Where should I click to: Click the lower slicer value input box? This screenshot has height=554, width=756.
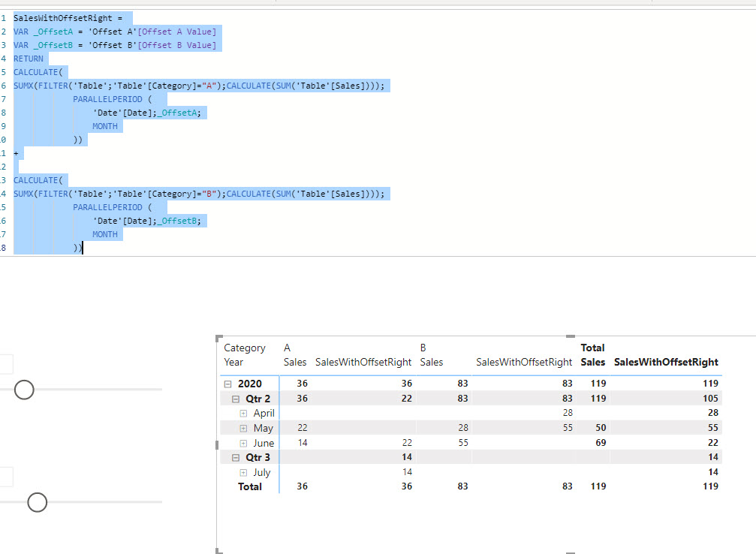[x=6, y=477]
